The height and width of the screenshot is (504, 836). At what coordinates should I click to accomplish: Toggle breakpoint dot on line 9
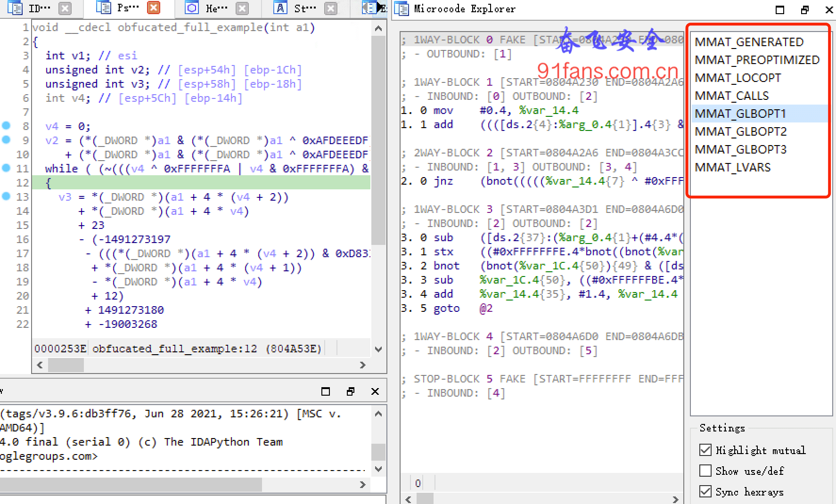click(x=6, y=139)
